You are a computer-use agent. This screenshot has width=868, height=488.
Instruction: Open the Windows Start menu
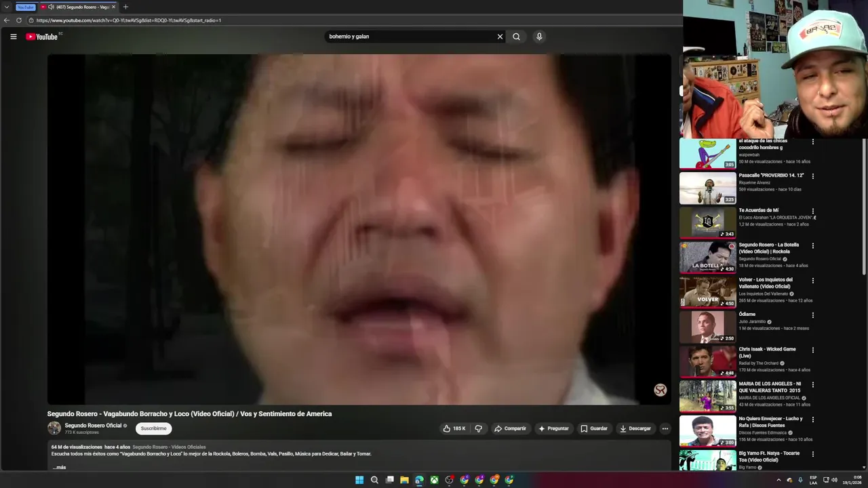(x=359, y=480)
